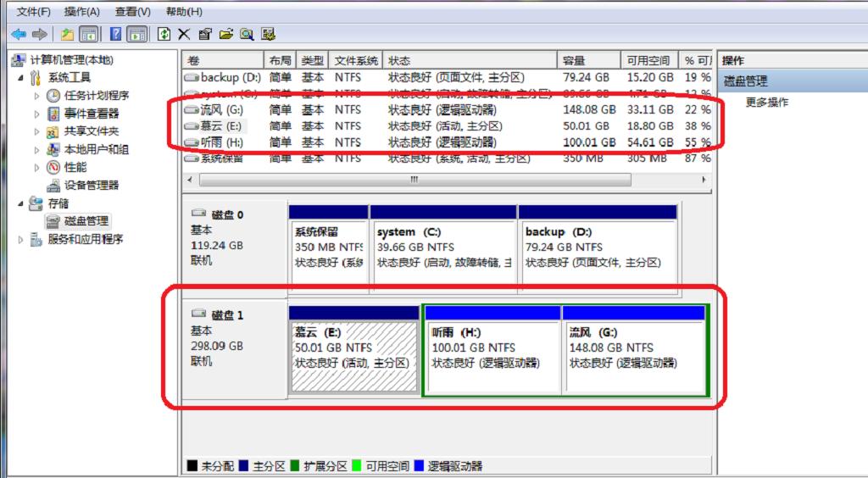Open the 文件(F) menu
Viewport: 868px width, 478px height.
click(x=34, y=12)
